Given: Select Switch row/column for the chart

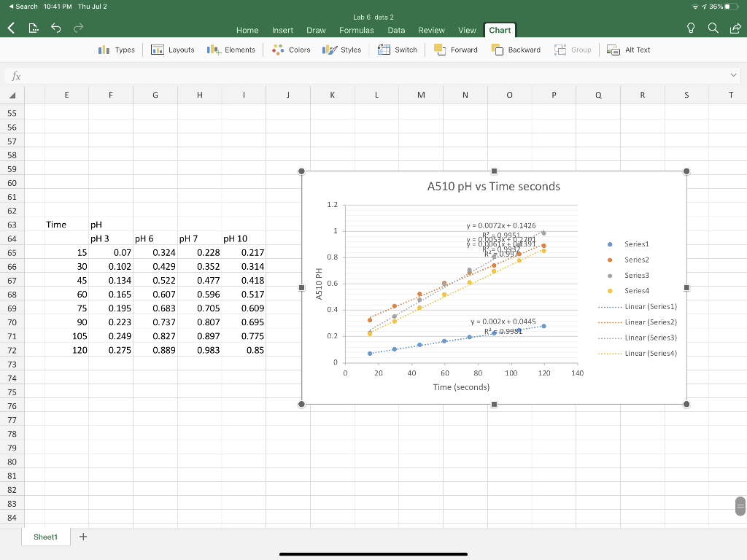Looking at the screenshot, I should (397, 50).
